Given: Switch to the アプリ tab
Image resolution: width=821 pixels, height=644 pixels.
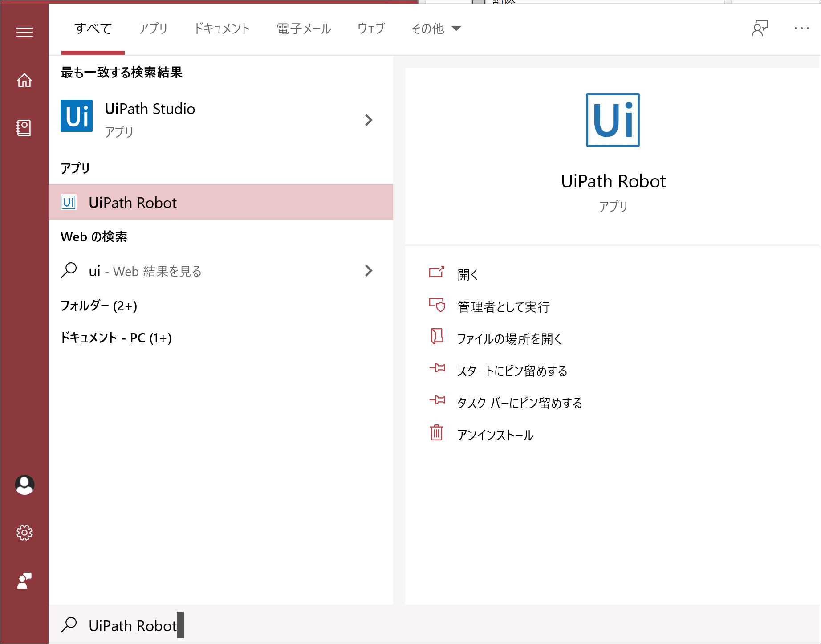Looking at the screenshot, I should tap(153, 29).
